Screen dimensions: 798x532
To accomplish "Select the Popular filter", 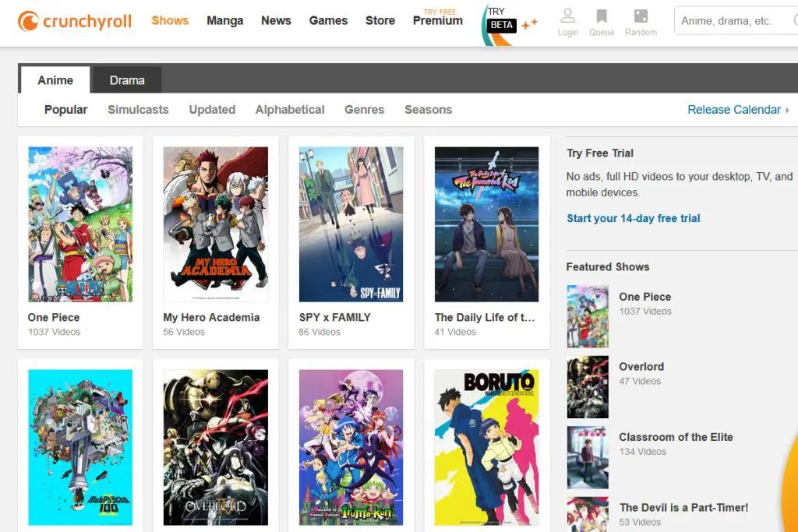I will [x=65, y=109].
